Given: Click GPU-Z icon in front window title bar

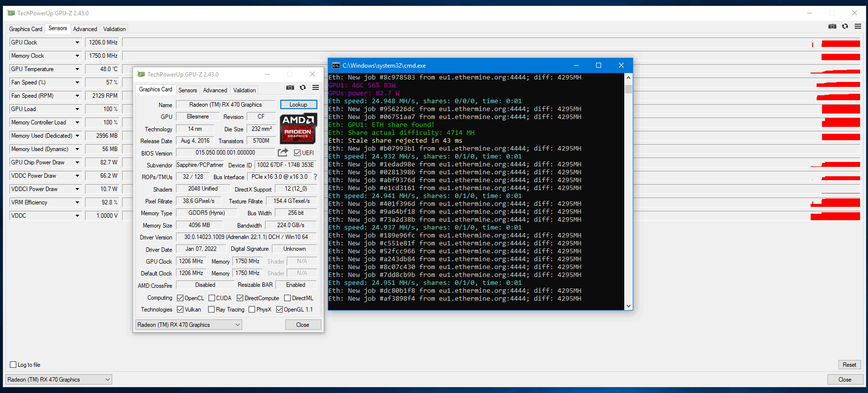Looking at the screenshot, I should pos(141,75).
